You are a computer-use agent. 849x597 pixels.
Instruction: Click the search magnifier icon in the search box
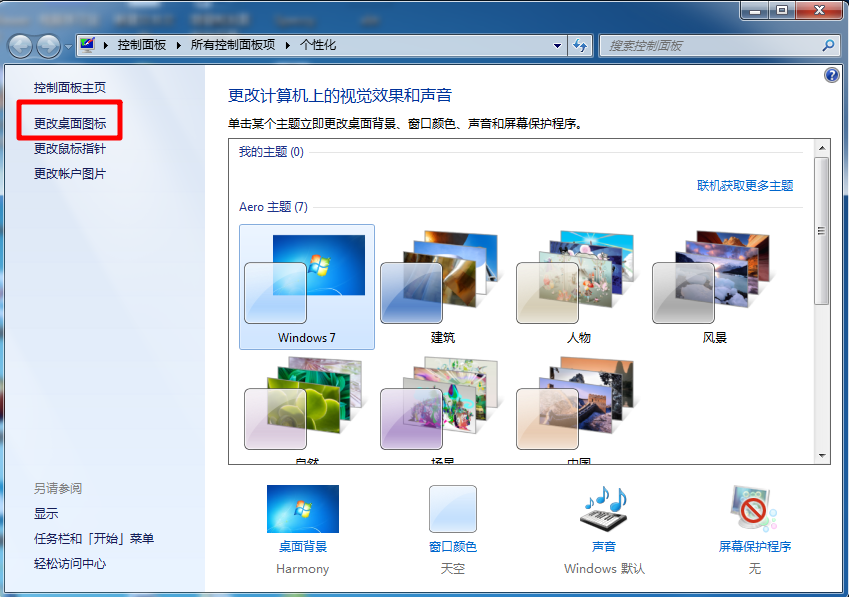[x=826, y=45]
